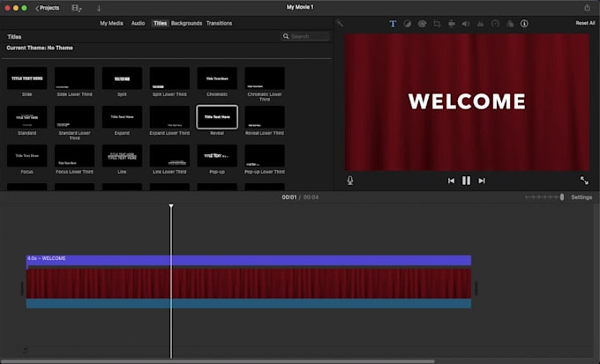Viewport: 600px width, 364px height.
Task: Click the import media down-arrow icon
Action: 99,8
